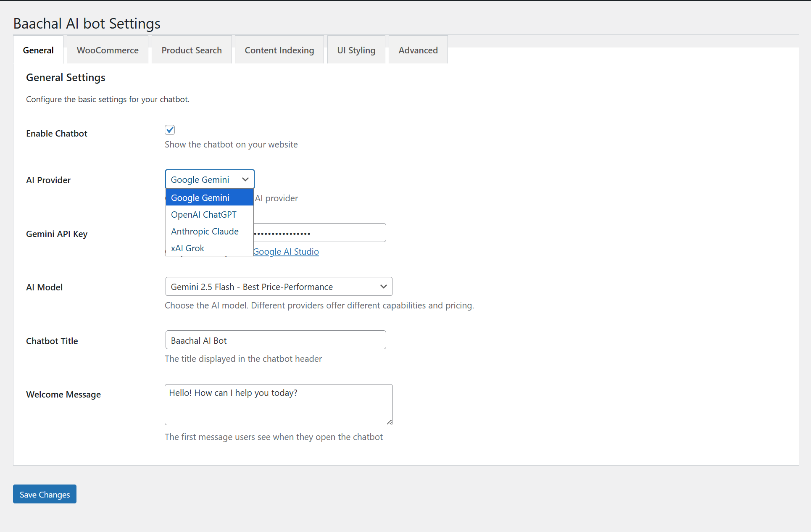811x532 pixels.
Task: Select Anthropic Claude as AI provider
Action: click(x=205, y=231)
